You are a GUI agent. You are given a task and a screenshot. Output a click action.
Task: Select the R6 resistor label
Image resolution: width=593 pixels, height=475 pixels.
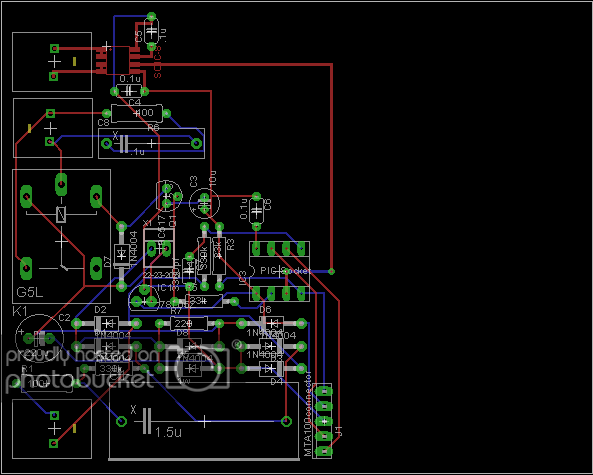153,128
